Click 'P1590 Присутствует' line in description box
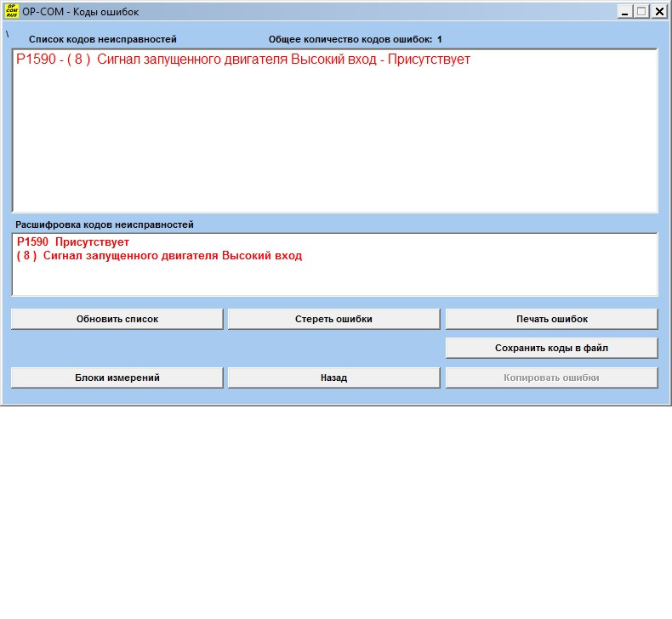Image resolution: width=672 pixels, height=619 pixels. (73, 242)
